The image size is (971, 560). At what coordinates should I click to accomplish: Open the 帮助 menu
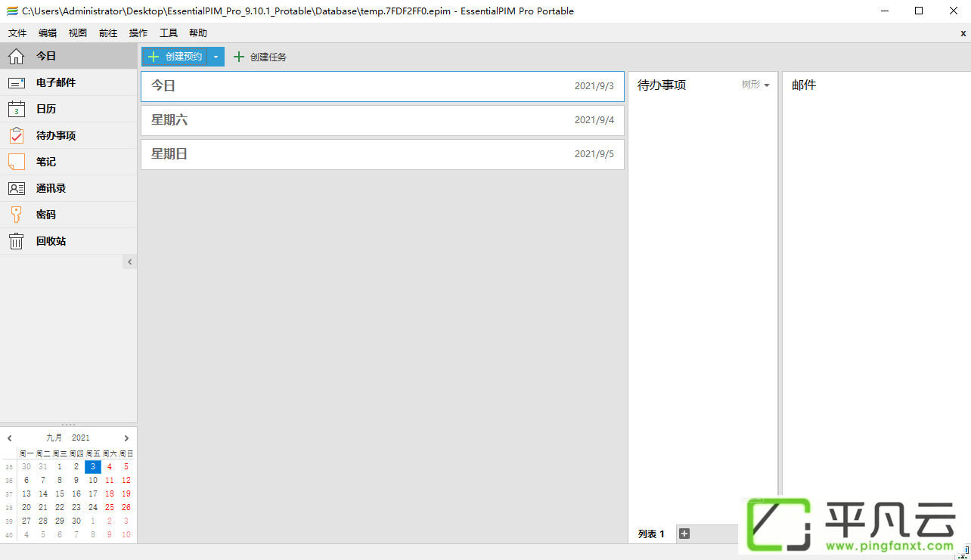coord(198,33)
